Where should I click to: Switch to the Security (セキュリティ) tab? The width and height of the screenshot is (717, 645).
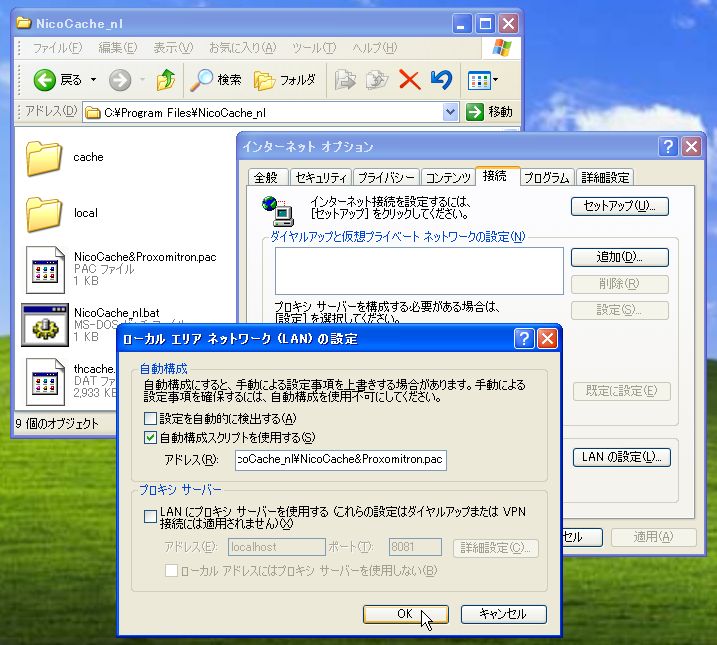321,177
